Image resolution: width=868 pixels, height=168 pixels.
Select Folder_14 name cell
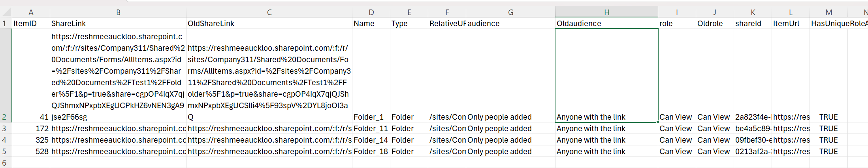pos(371,140)
